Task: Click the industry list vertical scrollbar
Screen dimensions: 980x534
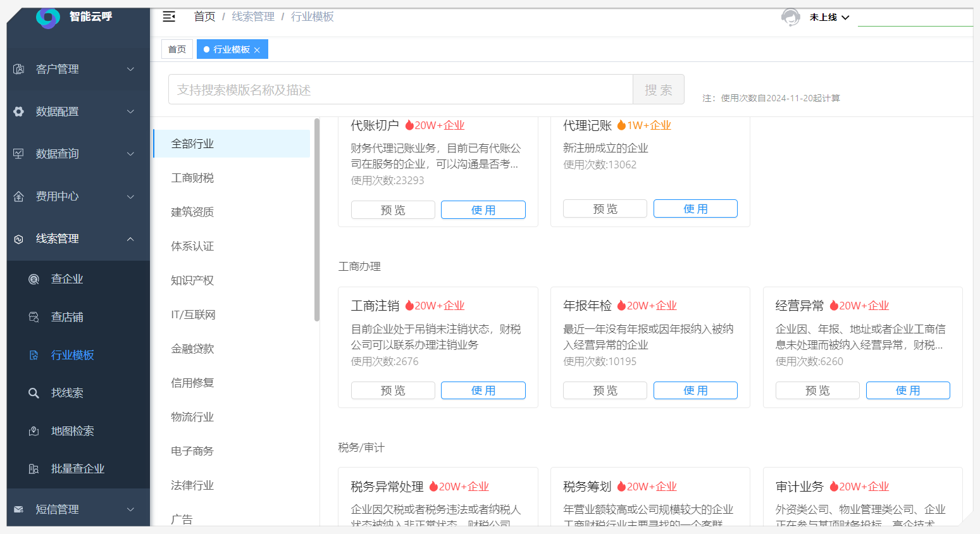Action: click(x=317, y=220)
